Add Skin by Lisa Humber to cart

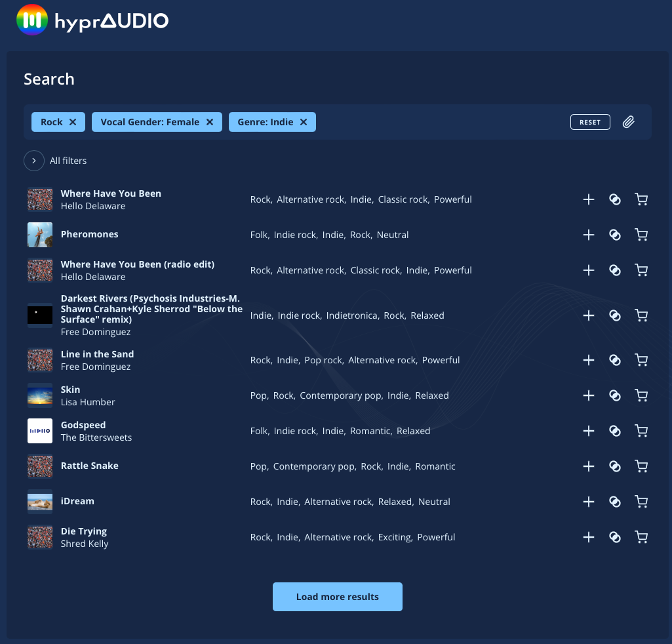pyautogui.click(x=641, y=395)
